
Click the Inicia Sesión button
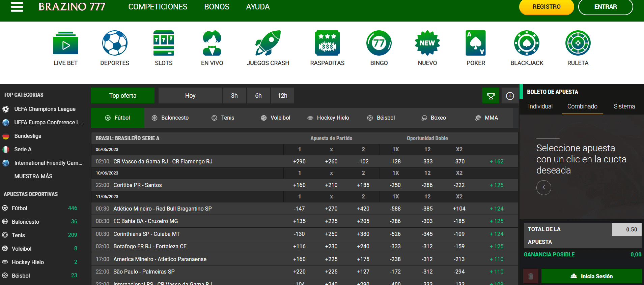point(591,276)
